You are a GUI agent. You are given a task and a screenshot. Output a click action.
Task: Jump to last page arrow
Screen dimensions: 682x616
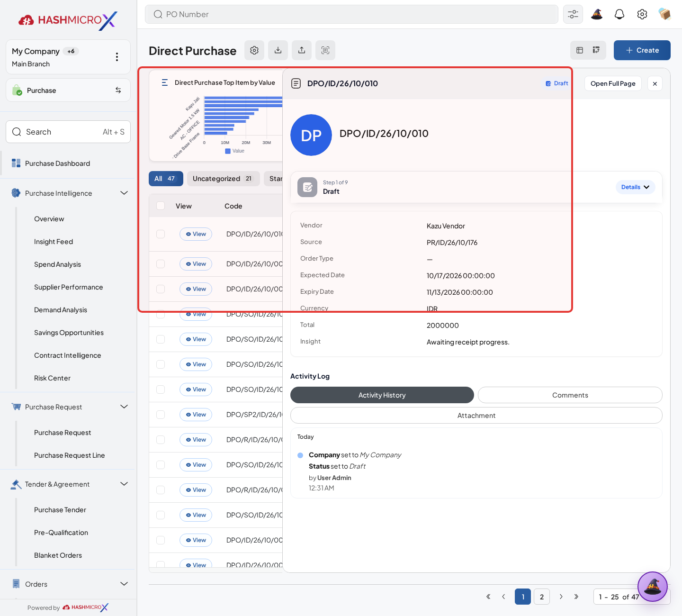click(576, 597)
